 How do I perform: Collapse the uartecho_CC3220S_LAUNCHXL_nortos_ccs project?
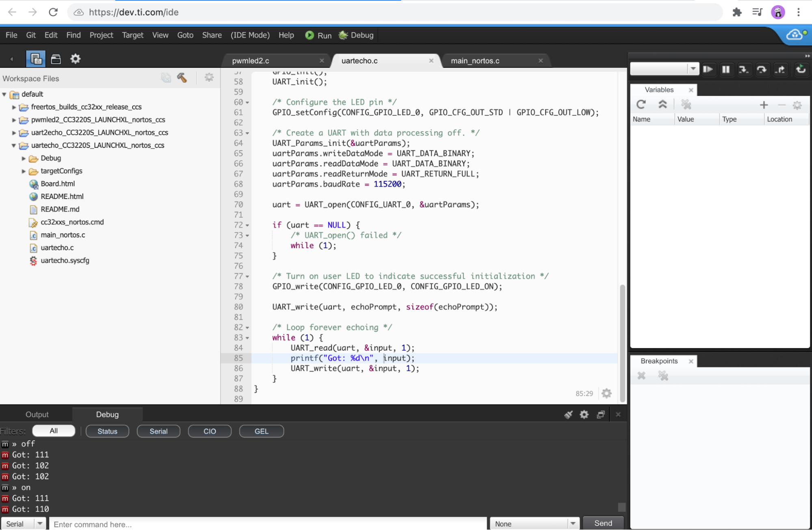pos(14,145)
